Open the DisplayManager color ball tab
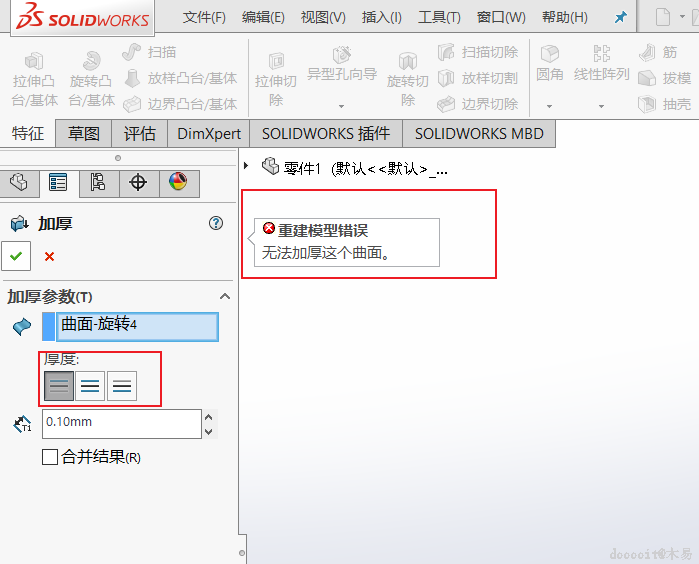This screenshot has height=564, width=699. coord(178,183)
